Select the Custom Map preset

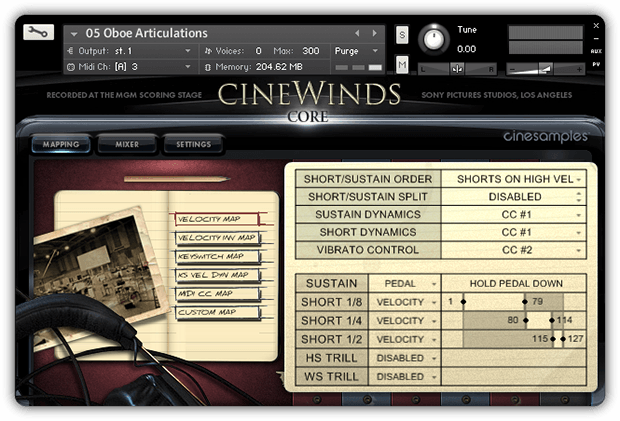coord(217,312)
